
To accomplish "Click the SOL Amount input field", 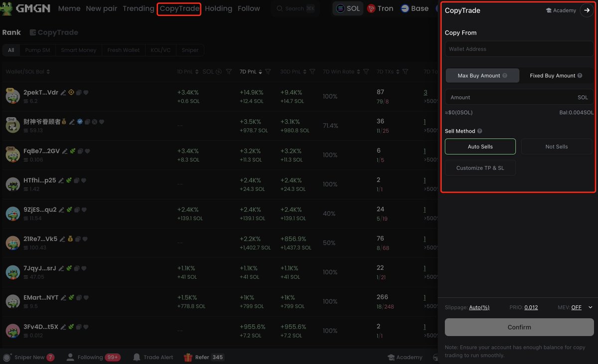I will [519, 97].
